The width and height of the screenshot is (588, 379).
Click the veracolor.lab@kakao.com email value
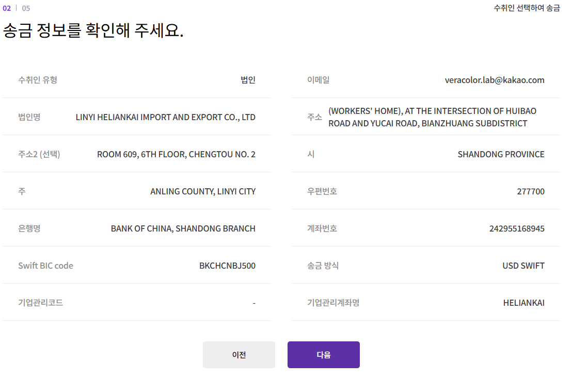[x=494, y=80]
